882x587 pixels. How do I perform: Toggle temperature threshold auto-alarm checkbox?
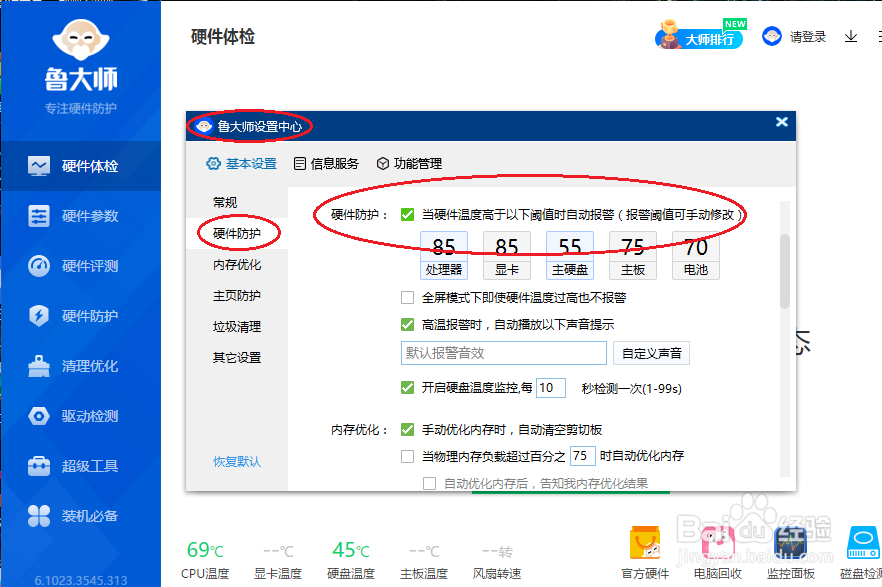[408, 215]
